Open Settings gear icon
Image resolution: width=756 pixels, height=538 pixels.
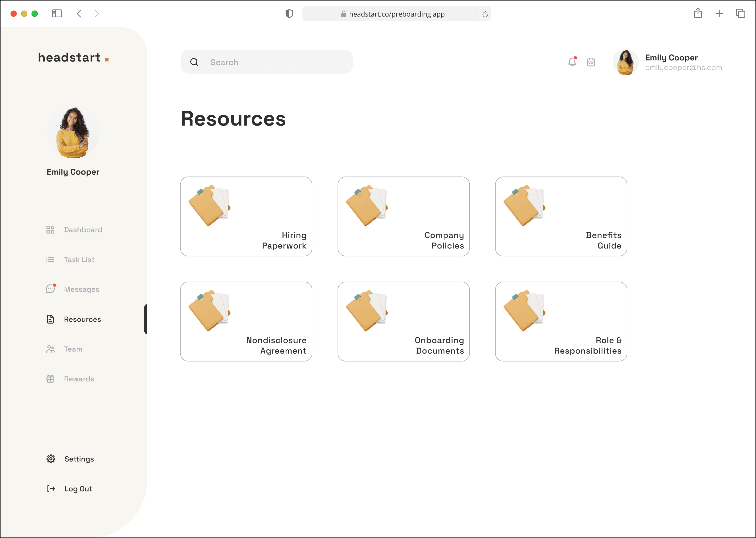click(x=51, y=459)
